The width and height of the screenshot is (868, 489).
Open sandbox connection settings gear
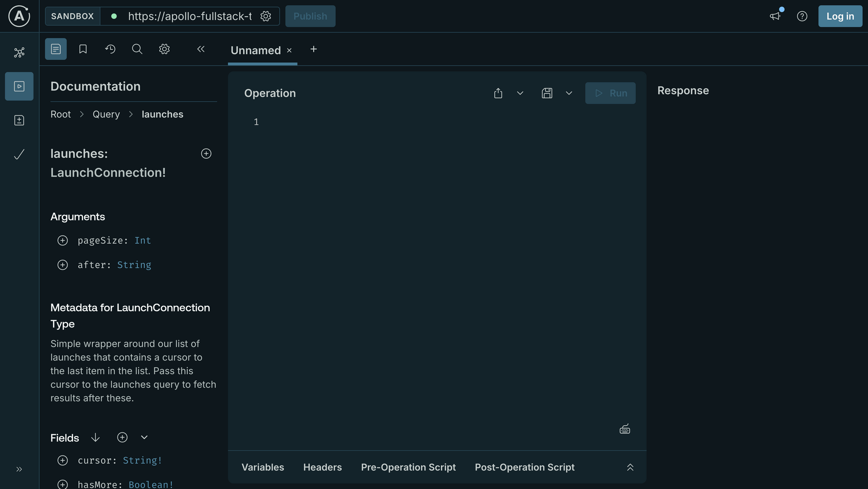[x=266, y=16]
